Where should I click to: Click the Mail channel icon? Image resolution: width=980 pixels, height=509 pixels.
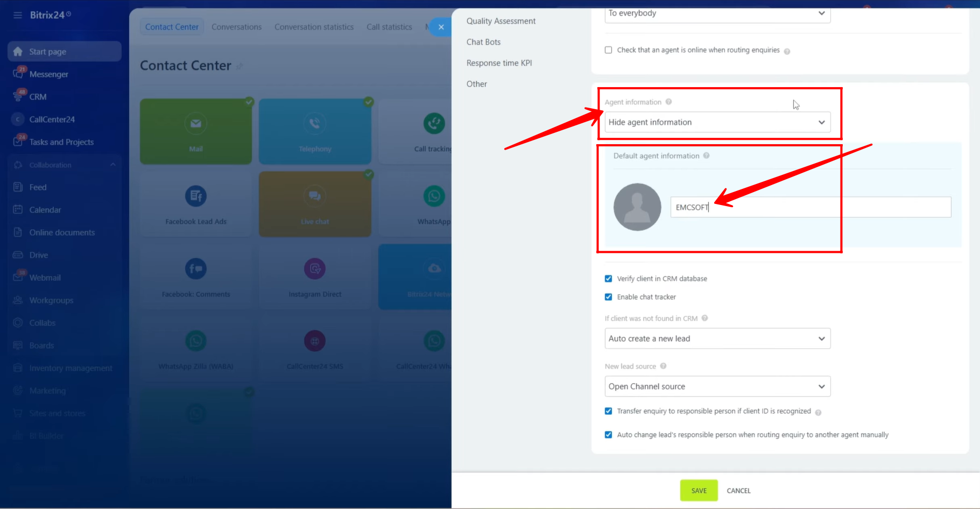coord(196,124)
